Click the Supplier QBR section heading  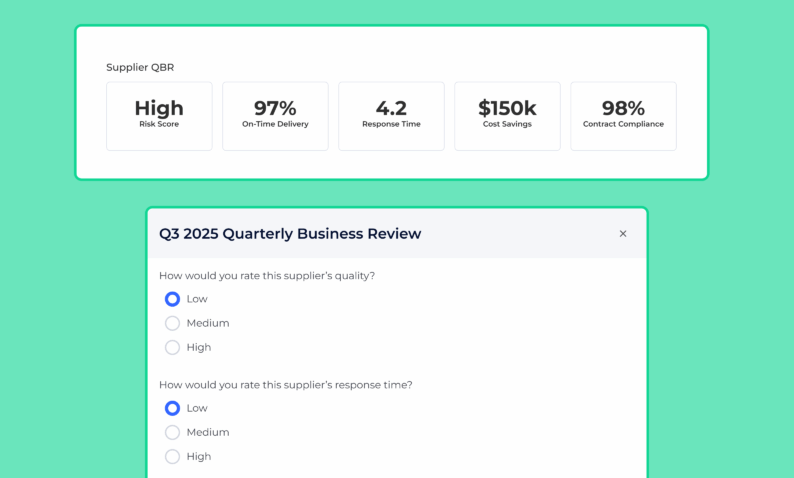pyautogui.click(x=140, y=67)
